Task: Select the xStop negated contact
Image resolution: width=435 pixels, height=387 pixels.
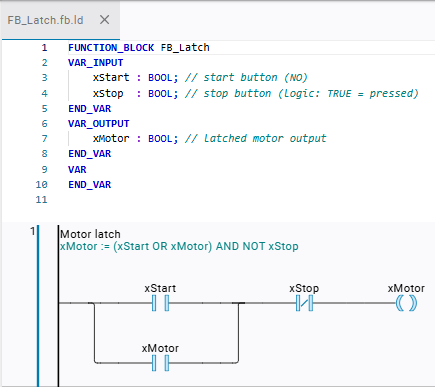Action: tap(304, 303)
